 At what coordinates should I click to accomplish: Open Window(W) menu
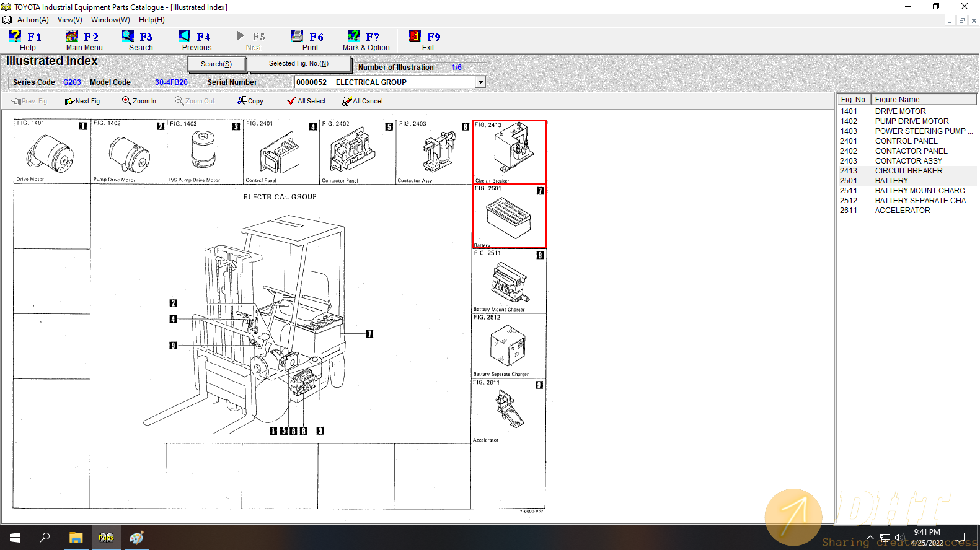point(110,20)
